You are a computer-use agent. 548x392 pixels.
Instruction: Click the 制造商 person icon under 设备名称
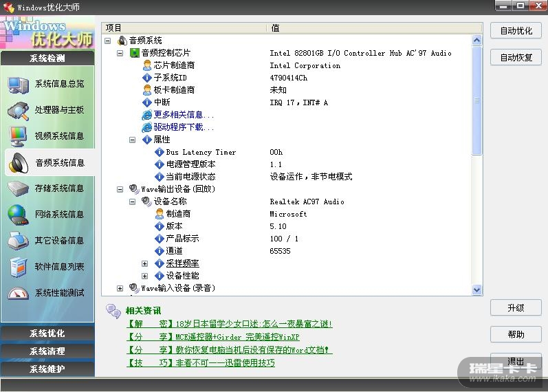pos(160,214)
